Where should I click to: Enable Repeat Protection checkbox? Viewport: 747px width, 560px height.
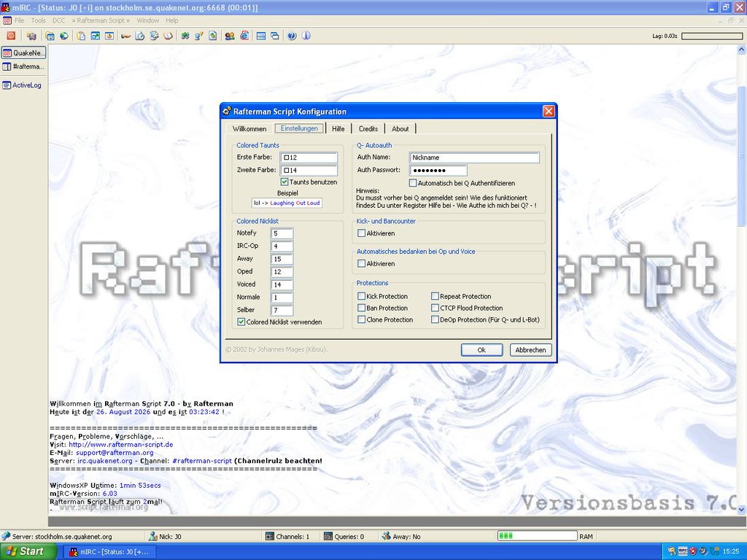coord(435,296)
